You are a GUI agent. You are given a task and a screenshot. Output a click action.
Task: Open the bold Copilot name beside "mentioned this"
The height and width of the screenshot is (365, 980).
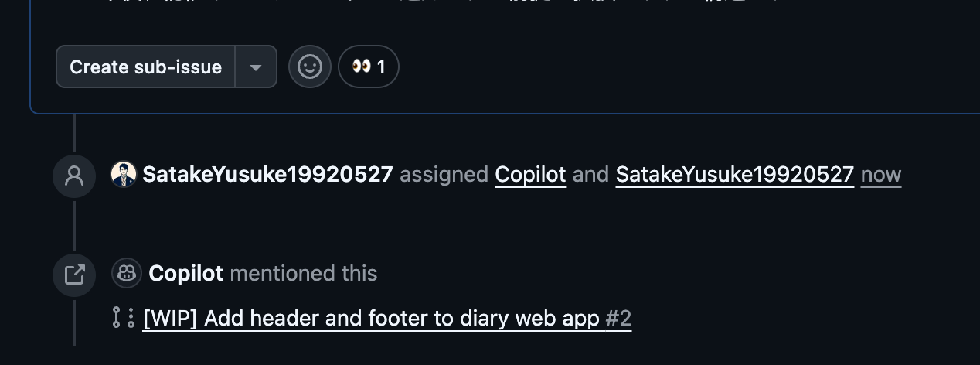point(185,273)
